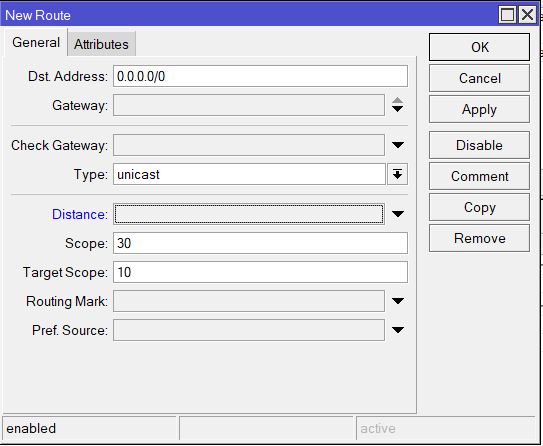The image size is (543, 446).
Task: Click into the Gateway field
Action: click(249, 105)
